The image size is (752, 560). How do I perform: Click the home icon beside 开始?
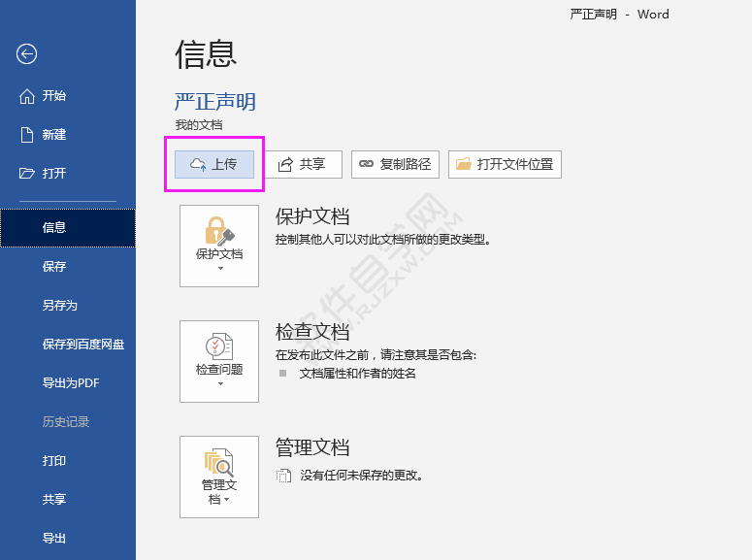pyautogui.click(x=27, y=96)
